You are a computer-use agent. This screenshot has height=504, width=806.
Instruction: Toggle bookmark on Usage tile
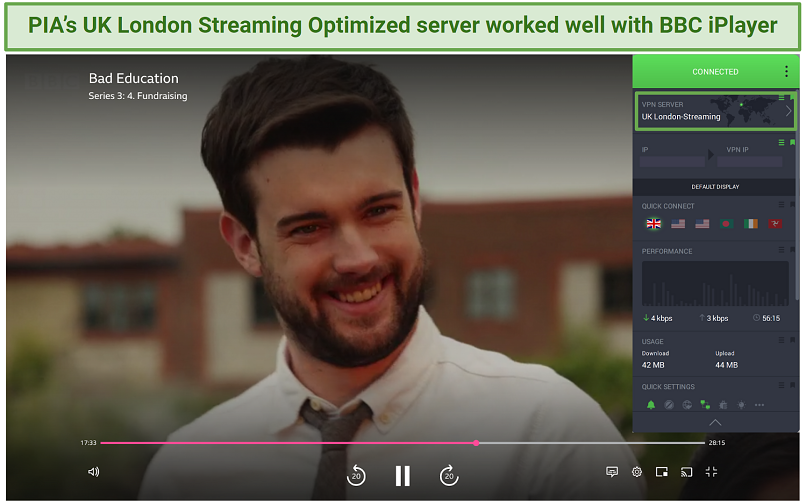point(792,340)
